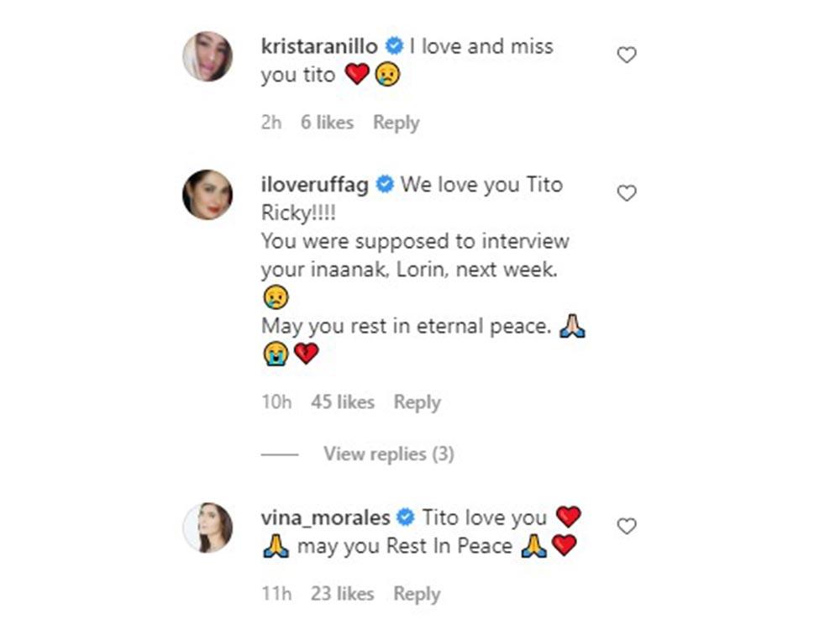Select vina_morales' blue verified badge

407,517
